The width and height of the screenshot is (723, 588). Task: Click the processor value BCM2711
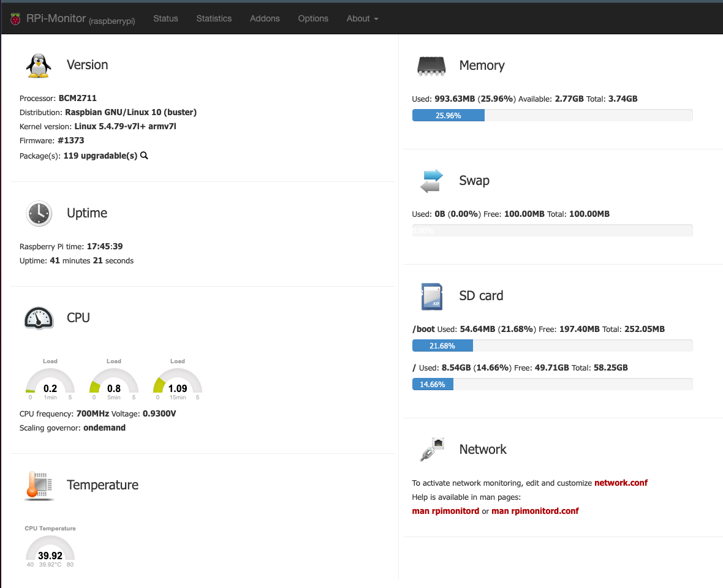coord(77,98)
